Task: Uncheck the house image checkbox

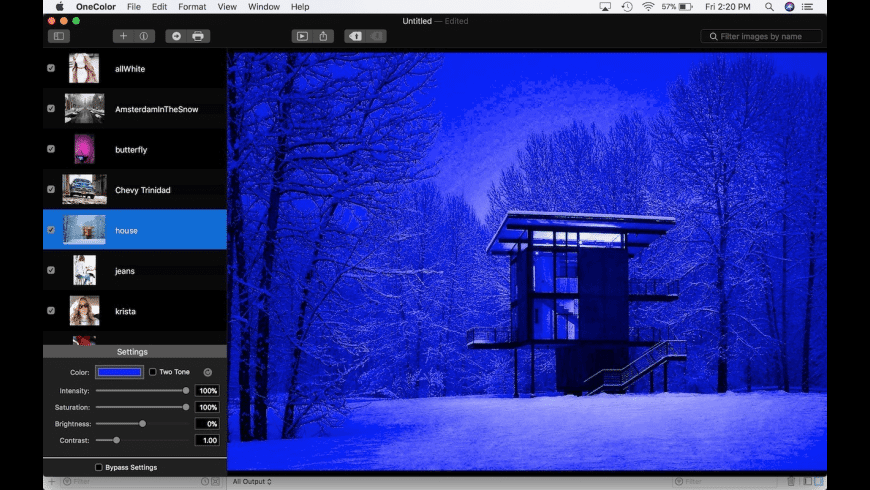Action: click(51, 230)
